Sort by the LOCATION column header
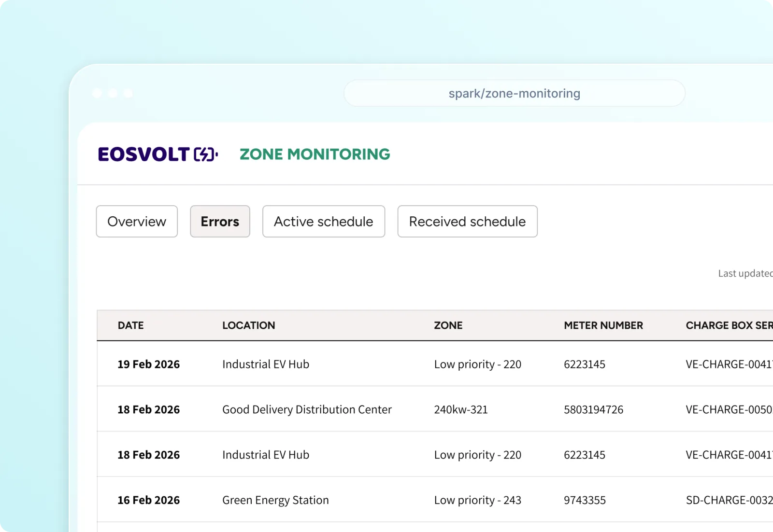 tap(248, 325)
